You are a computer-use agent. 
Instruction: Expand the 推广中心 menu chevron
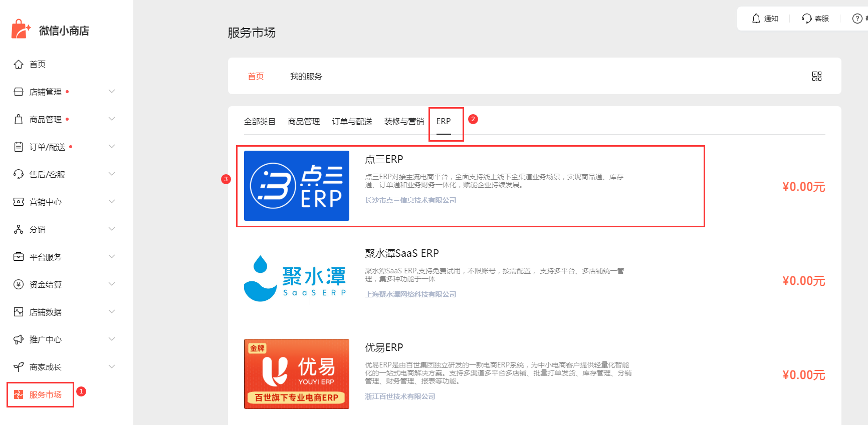coord(112,339)
